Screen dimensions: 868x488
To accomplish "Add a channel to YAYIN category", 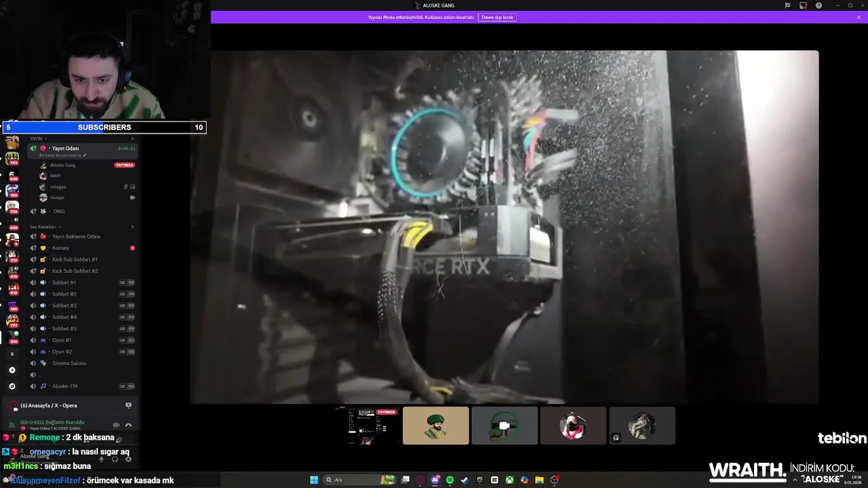I will (x=132, y=138).
